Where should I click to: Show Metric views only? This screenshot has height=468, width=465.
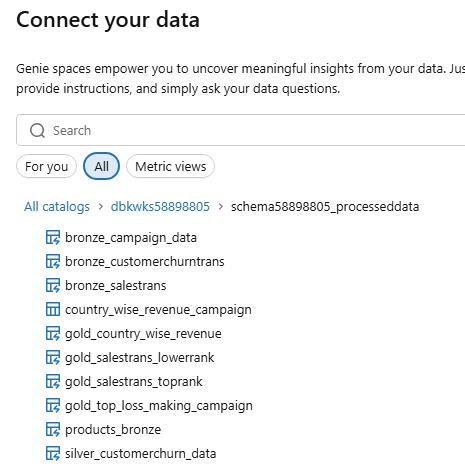[170, 166]
